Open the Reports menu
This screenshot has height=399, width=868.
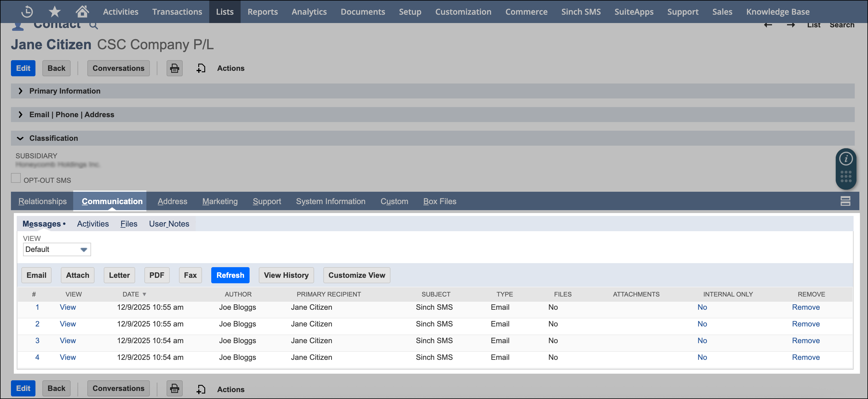pyautogui.click(x=263, y=12)
